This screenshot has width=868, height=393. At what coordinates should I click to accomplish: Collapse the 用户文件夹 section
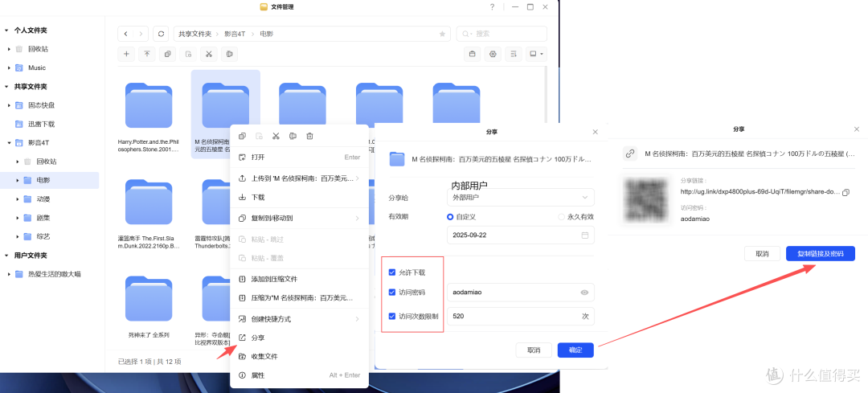[6, 256]
